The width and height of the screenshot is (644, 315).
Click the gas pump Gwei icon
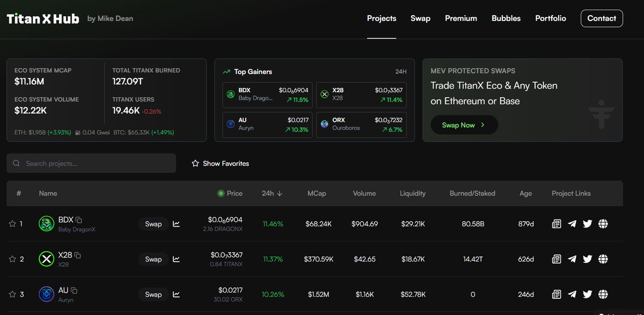[x=78, y=132]
